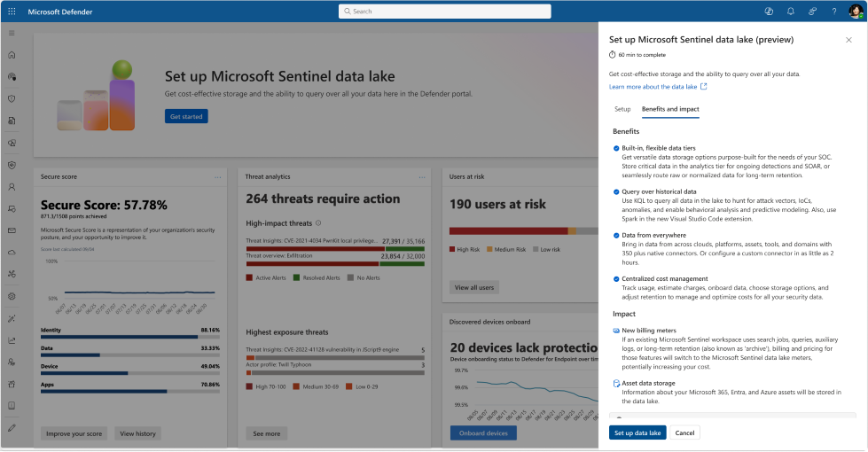Open Secure score card more options
The height and width of the screenshot is (452, 868).
(x=217, y=177)
